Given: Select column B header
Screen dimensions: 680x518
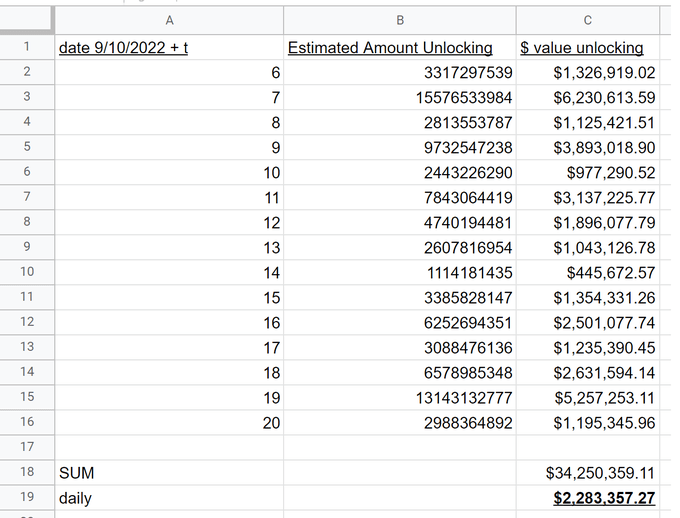Looking at the screenshot, I should click(x=400, y=20).
